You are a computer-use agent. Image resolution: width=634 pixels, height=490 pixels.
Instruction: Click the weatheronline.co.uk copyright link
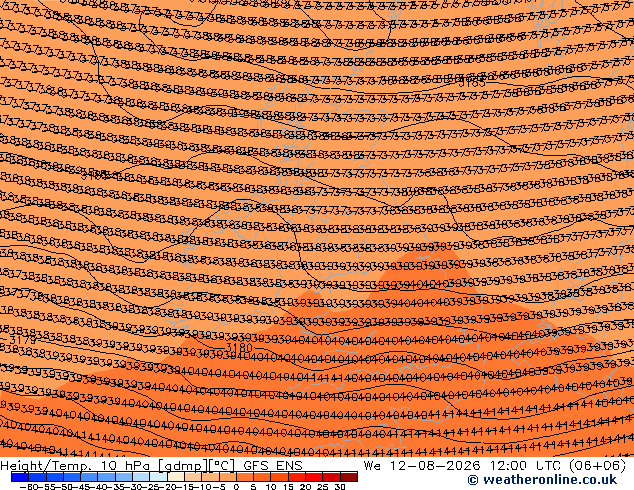pos(542,480)
